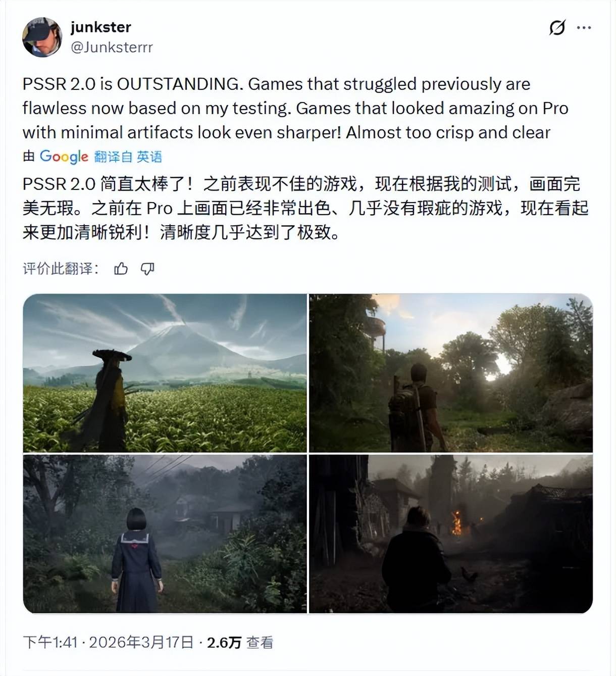This screenshot has height=676, width=616.
Task: Click the translated Chinese tweet text
Action: point(305,208)
